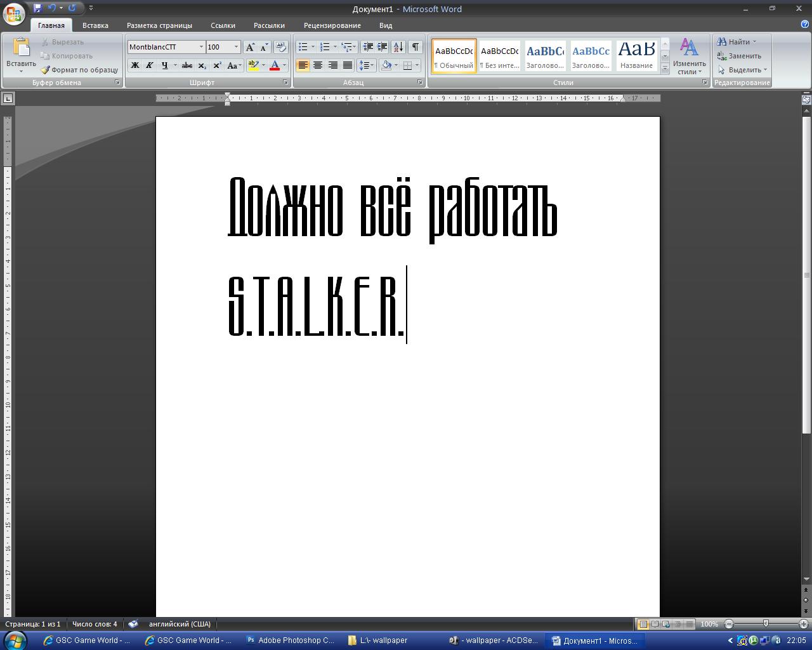The height and width of the screenshot is (650, 812).
Task: Click the multilevel list icon
Action: [346, 47]
